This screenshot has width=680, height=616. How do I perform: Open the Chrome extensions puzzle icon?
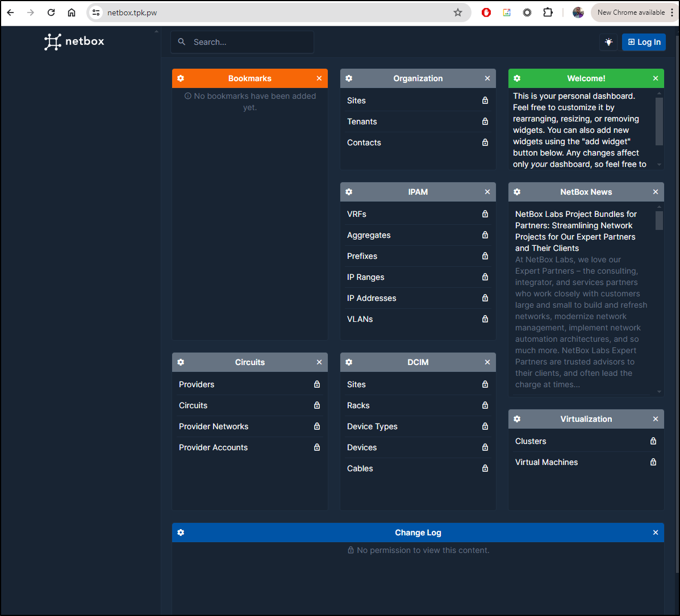click(548, 12)
